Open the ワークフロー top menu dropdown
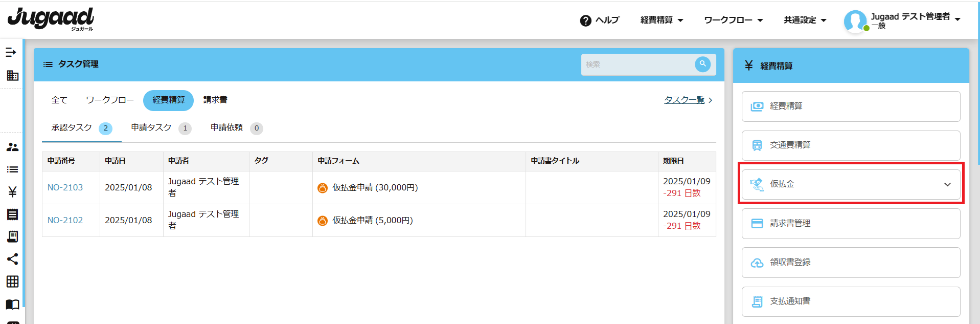 click(733, 20)
